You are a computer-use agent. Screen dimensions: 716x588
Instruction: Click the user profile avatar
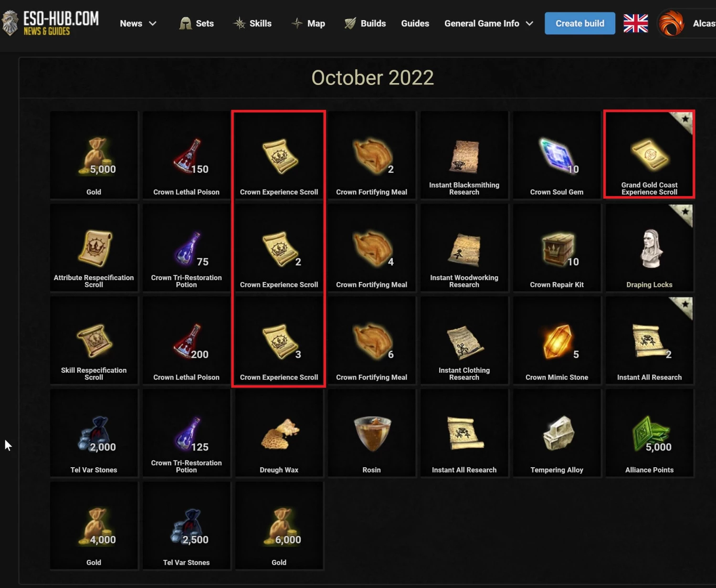tap(671, 23)
